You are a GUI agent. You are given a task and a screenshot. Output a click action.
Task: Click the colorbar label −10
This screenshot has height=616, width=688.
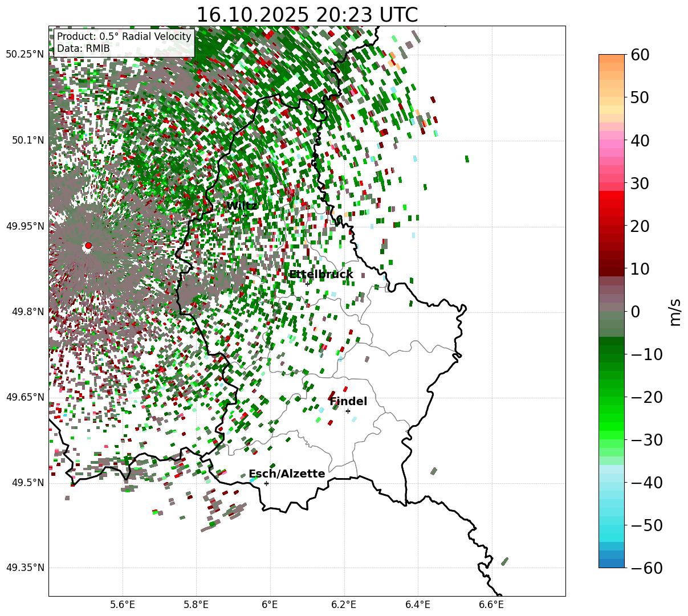(x=646, y=354)
